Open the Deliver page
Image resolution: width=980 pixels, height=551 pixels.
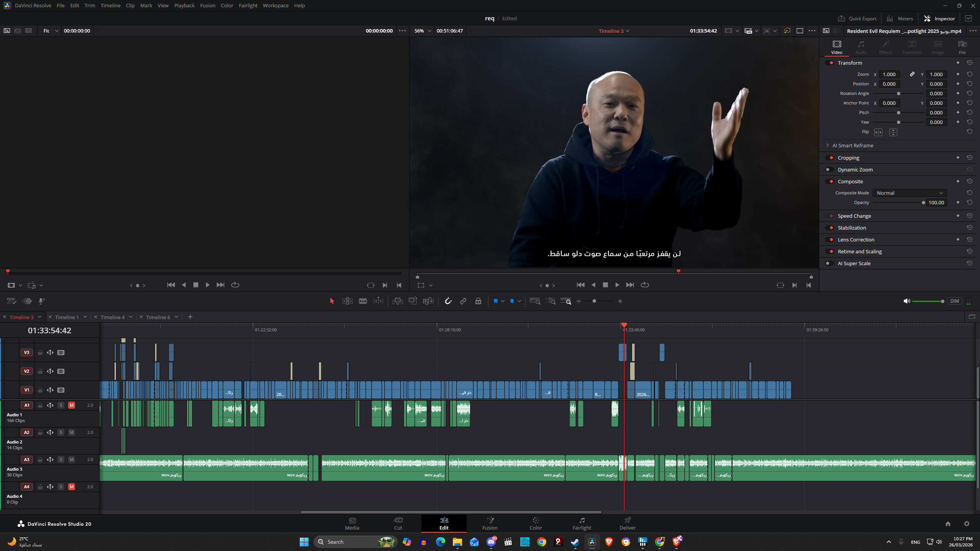click(627, 523)
